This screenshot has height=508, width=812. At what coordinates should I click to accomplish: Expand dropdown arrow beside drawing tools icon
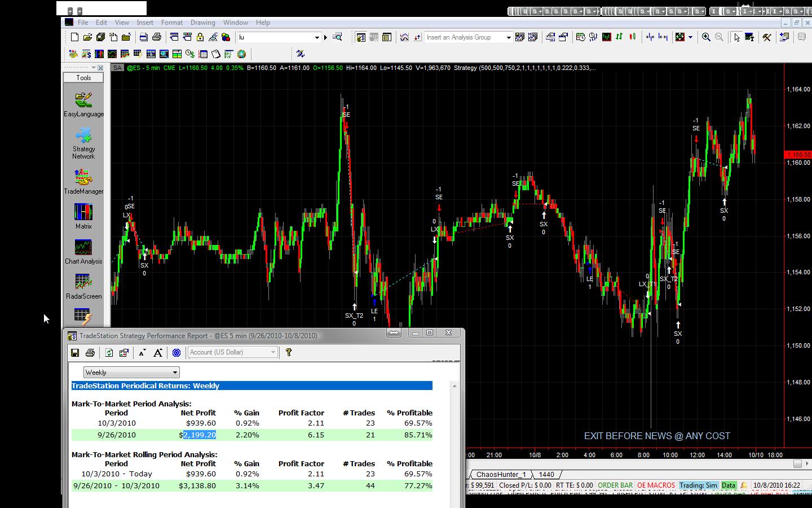690,37
